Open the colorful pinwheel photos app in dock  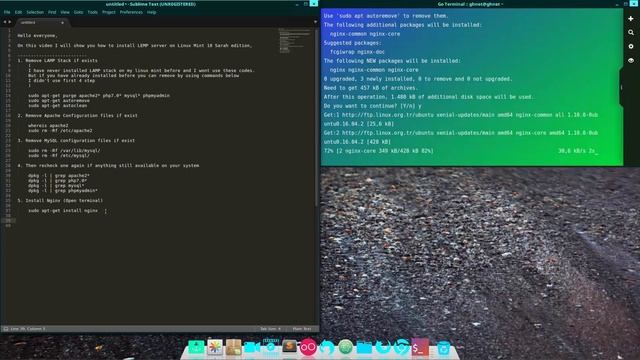(x=215, y=347)
